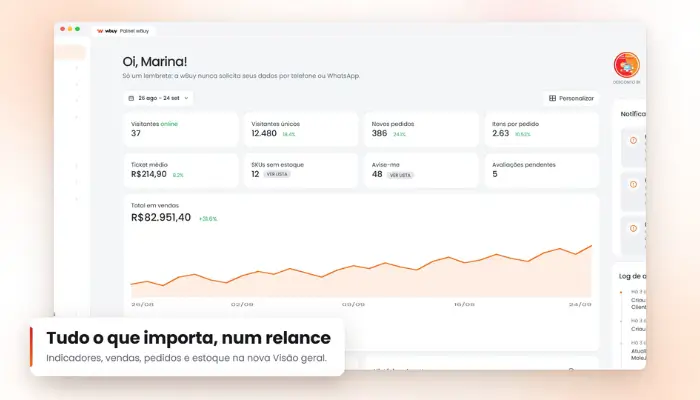Click the Total em vendas amount R$82.951,40
Screen dimensions: 700x400
pyautogui.click(x=161, y=217)
